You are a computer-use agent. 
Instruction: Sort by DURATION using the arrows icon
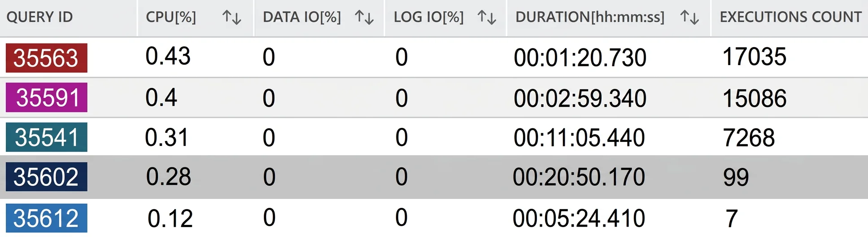[x=689, y=18]
